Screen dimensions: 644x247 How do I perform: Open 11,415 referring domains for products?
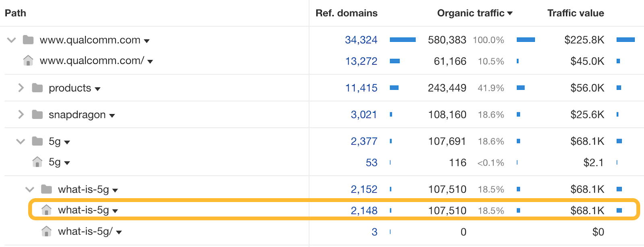coord(361,88)
